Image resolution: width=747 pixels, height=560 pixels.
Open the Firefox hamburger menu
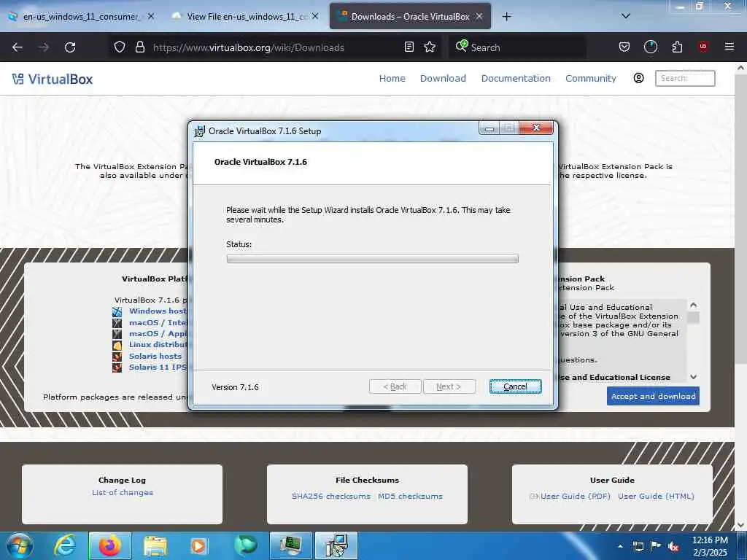pyautogui.click(x=729, y=47)
